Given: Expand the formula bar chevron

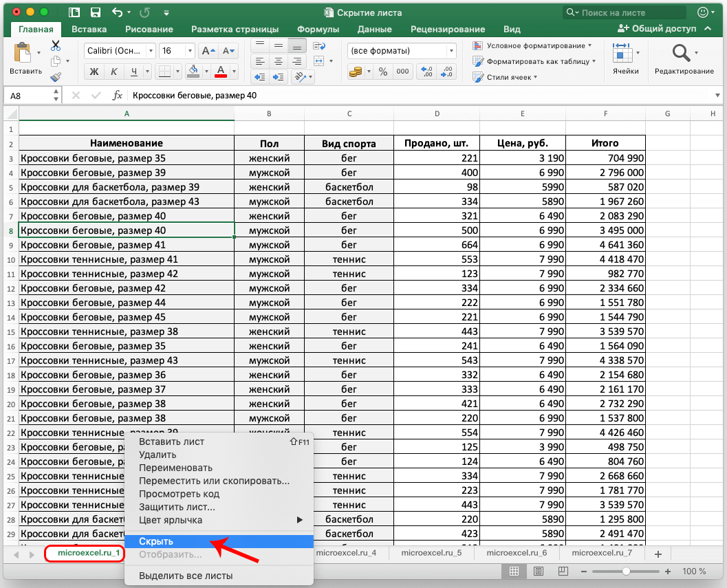Looking at the screenshot, I should pyautogui.click(x=717, y=96).
